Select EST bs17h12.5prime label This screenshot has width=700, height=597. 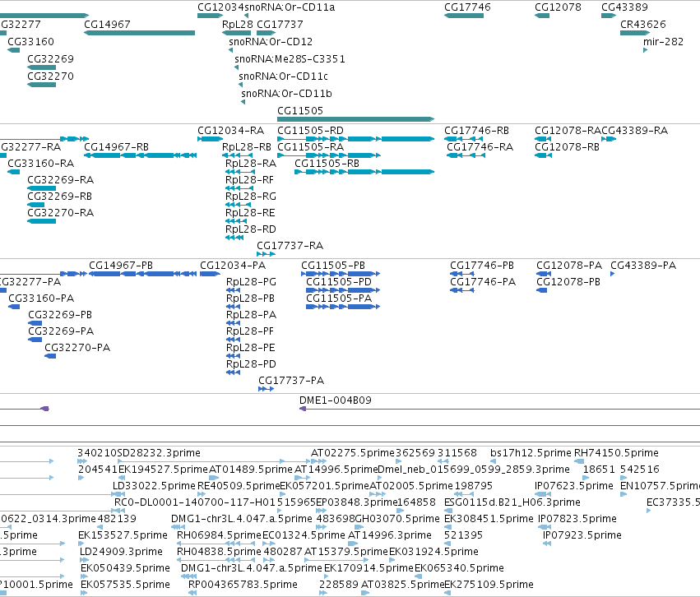531,453
